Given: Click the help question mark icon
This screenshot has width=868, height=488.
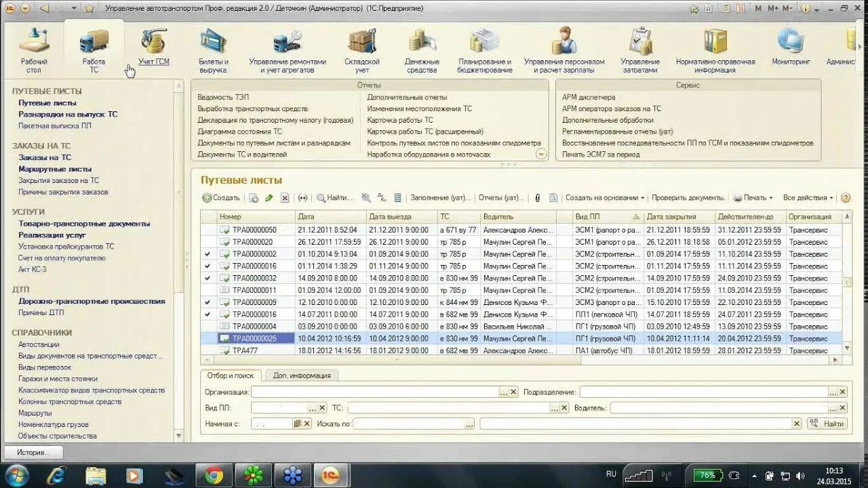Looking at the screenshot, I should (x=846, y=198).
